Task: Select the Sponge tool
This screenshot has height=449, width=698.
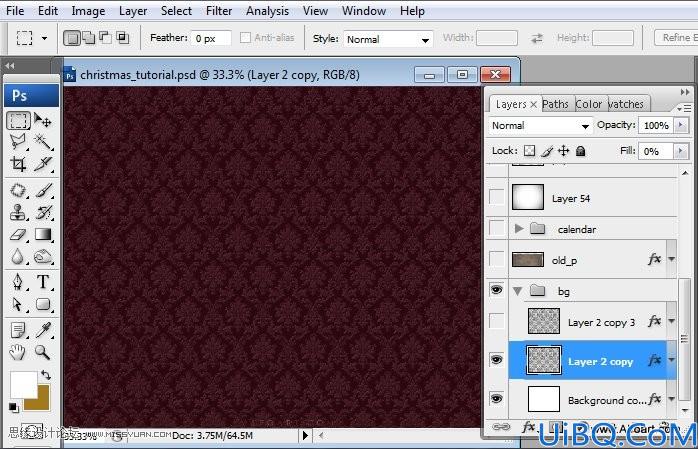Action: pos(43,256)
